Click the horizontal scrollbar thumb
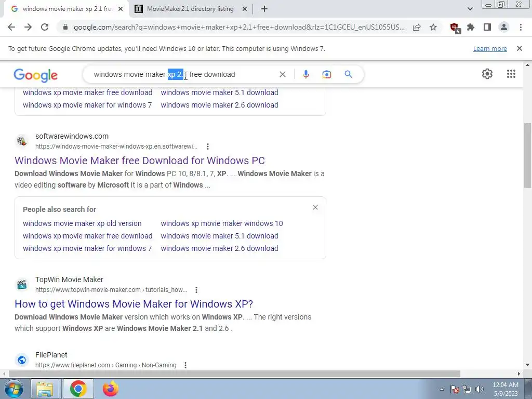The width and height of the screenshot is (532, 399). click(x=234, y=374)
